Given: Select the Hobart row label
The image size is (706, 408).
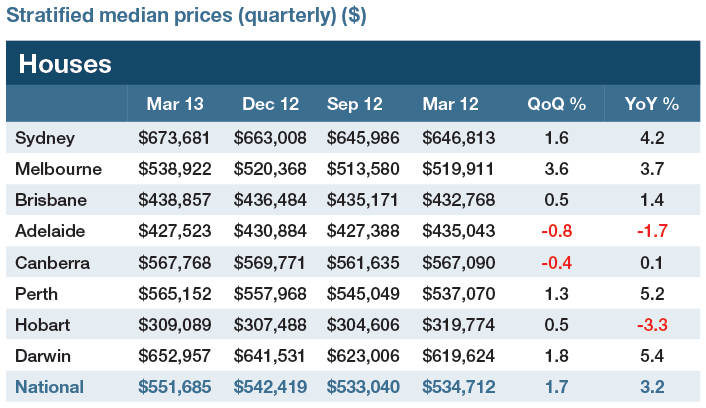Looking at the screenshot, I should pyautogui.click(x=43, y=324).
